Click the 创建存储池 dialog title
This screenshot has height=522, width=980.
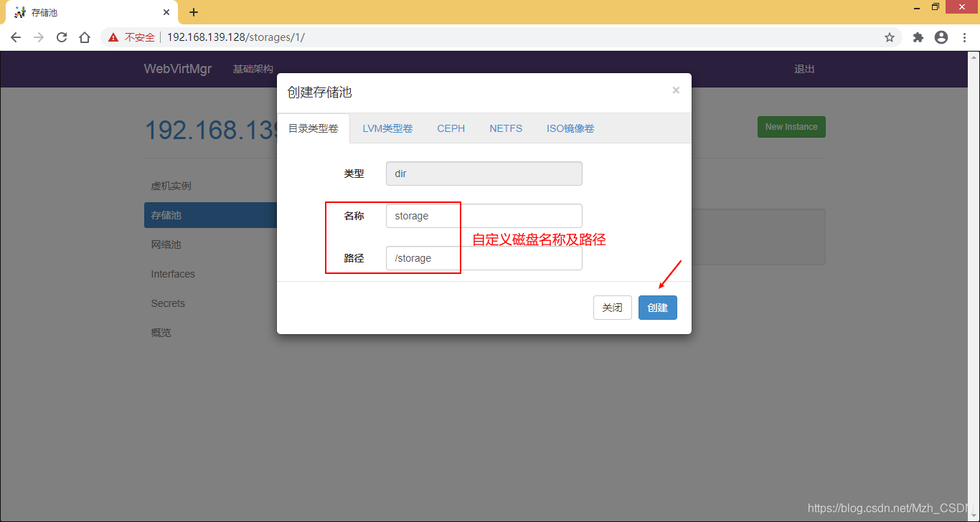319,92
